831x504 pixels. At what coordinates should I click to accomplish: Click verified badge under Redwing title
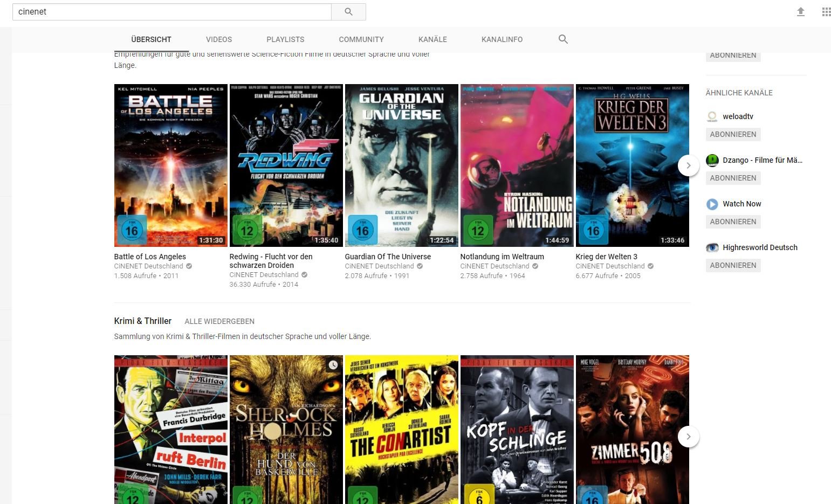(304, 275)
